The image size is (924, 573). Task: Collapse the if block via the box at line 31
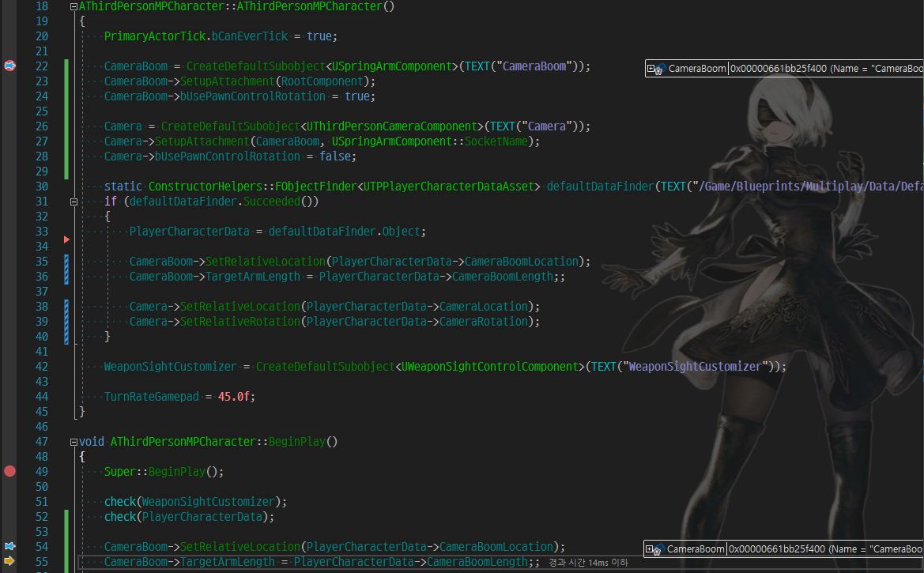click(73, 201)
